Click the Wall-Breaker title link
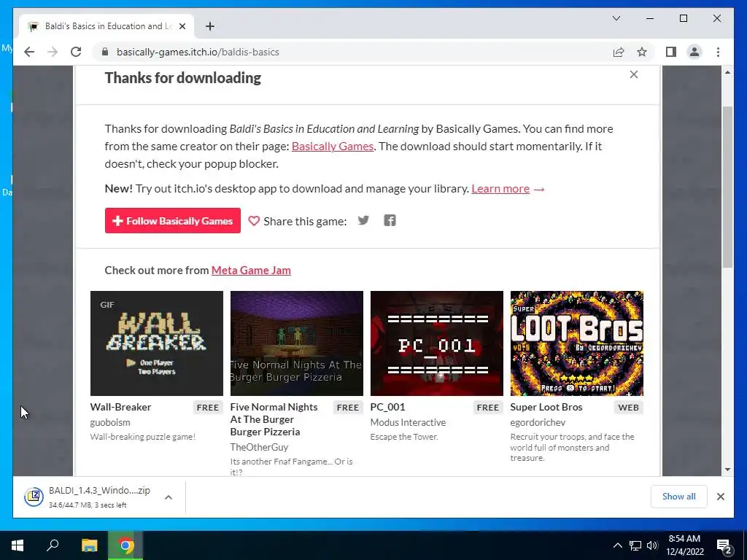The height and width of the screenshot is (560, 747). point(120,407)
